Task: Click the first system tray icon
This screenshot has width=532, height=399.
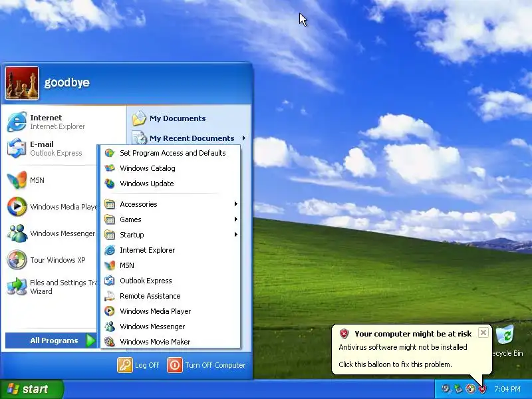Action: (446, 389)
